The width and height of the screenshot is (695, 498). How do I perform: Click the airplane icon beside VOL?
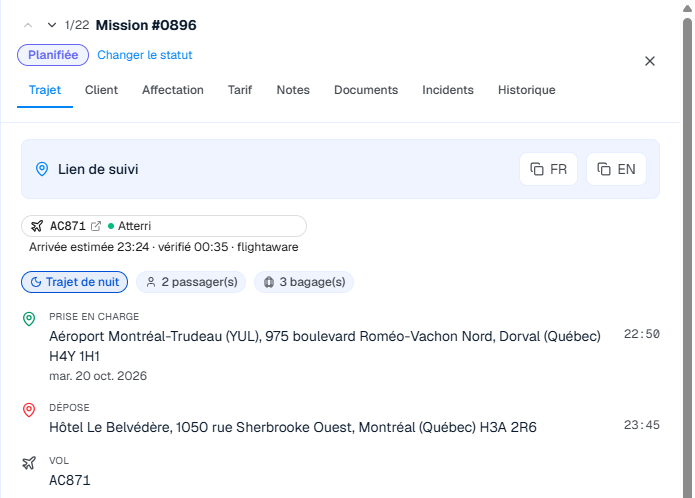(x=29, y=463)
